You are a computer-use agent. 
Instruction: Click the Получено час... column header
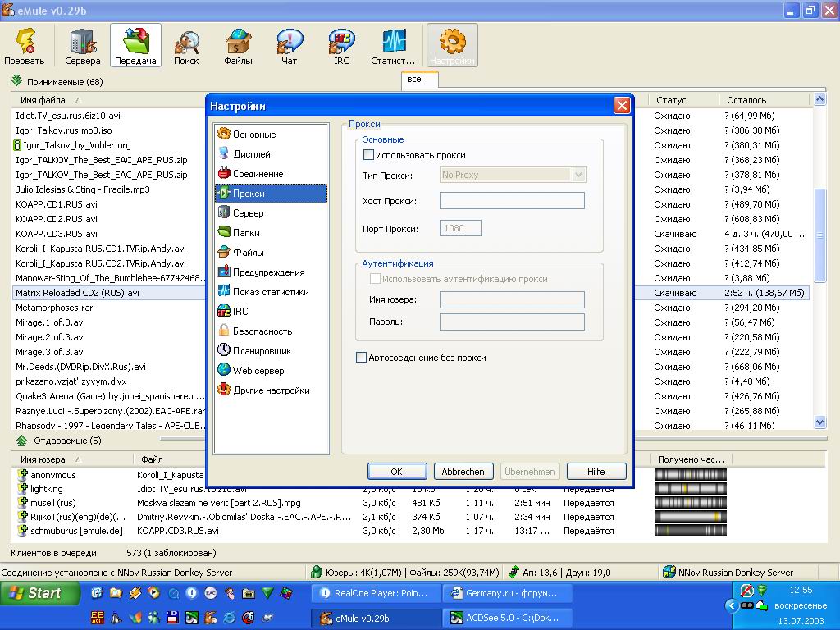[691, 459]
